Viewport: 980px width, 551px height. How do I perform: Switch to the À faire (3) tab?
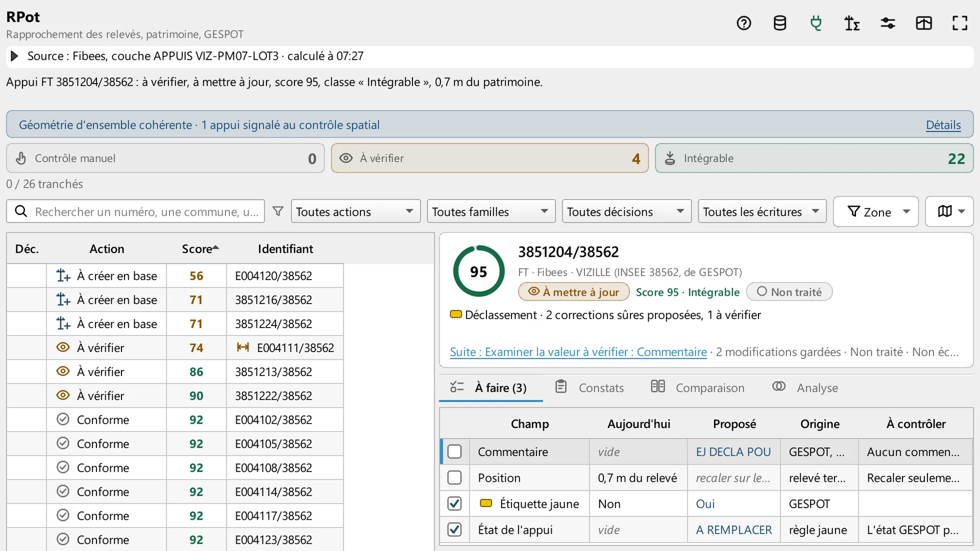pyautogui.click(x=491, y=388)
